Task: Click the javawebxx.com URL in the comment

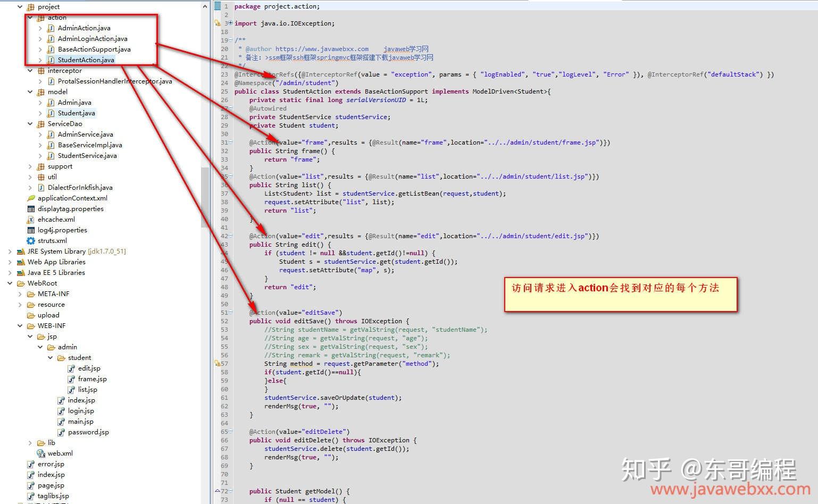Action: (322, 49)
